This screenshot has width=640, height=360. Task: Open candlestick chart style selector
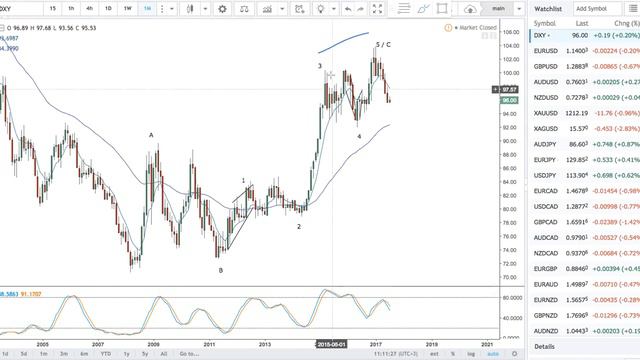190,9
